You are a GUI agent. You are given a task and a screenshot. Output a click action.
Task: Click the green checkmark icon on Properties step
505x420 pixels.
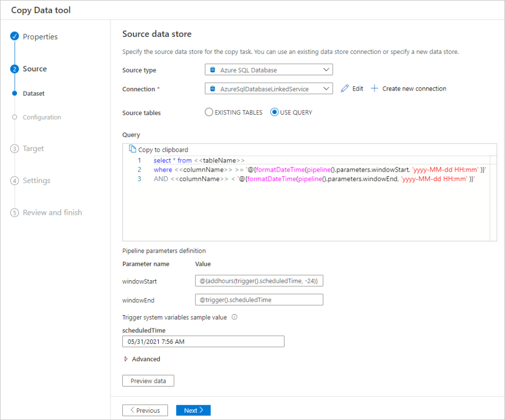[x=14, y=36]
